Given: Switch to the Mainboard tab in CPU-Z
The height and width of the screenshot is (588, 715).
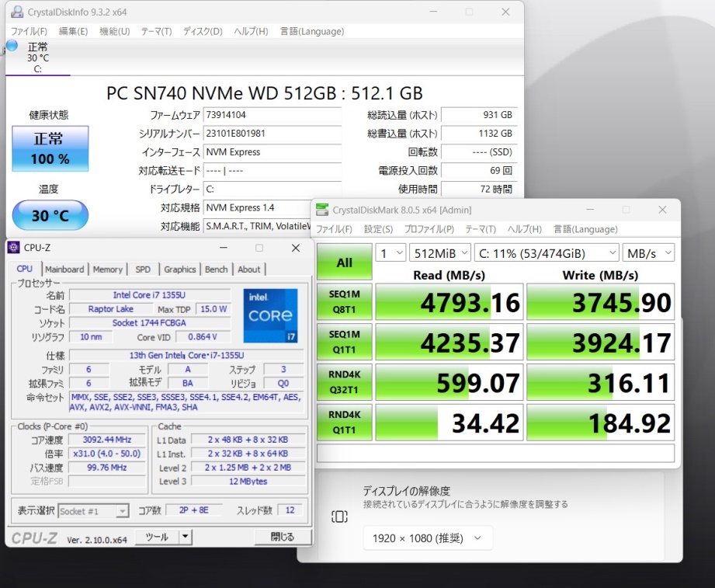Looking at the screenshot, I should click(x=64, y=270).
